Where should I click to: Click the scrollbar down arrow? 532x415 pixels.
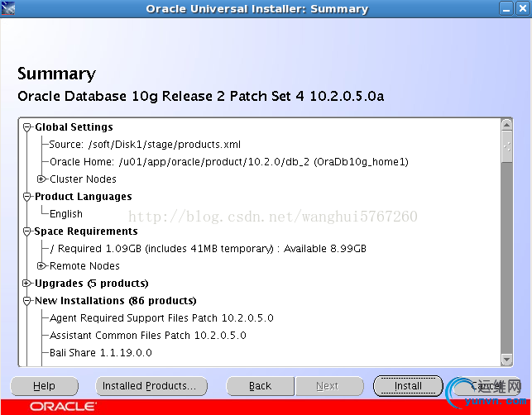pyautogui.click(x=506, y=360)
